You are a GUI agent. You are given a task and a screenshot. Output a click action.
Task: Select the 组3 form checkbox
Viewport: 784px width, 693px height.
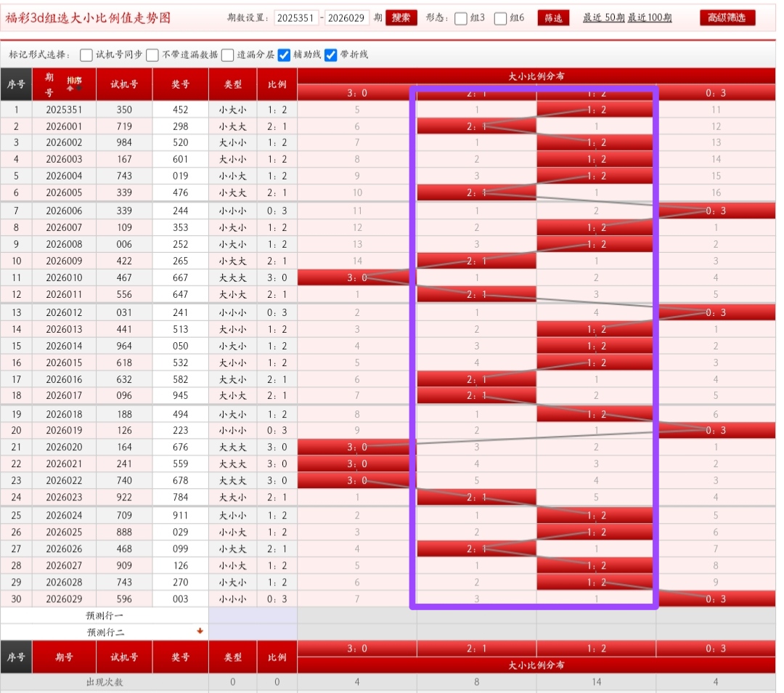click(x=461, y=19)
